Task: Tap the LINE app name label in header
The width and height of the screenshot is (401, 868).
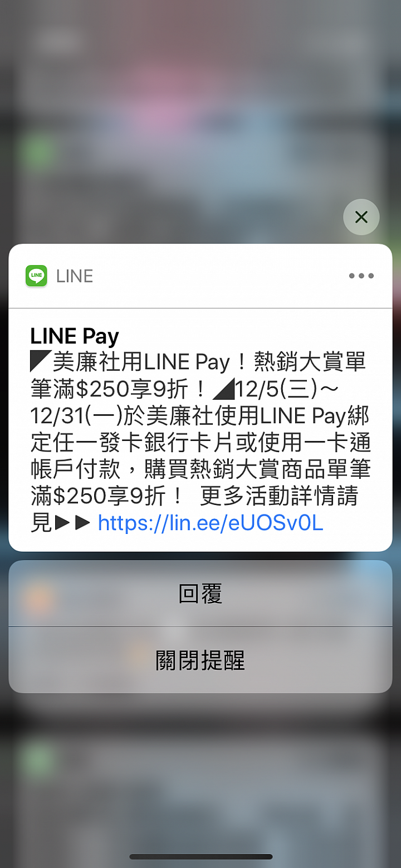Action: [x=75, y=276]
